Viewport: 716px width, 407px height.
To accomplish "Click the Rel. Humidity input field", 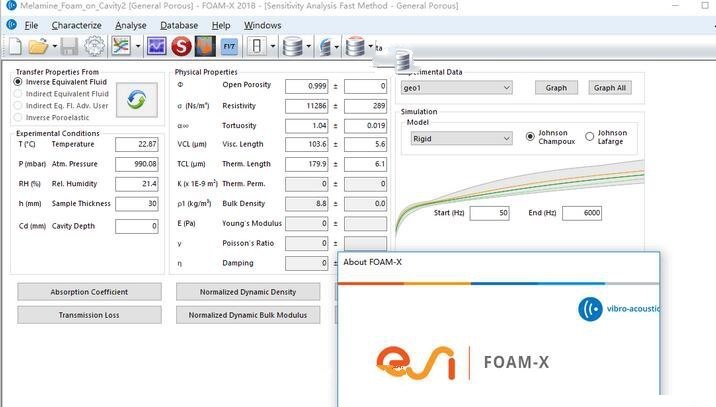I will click(137, 184).
